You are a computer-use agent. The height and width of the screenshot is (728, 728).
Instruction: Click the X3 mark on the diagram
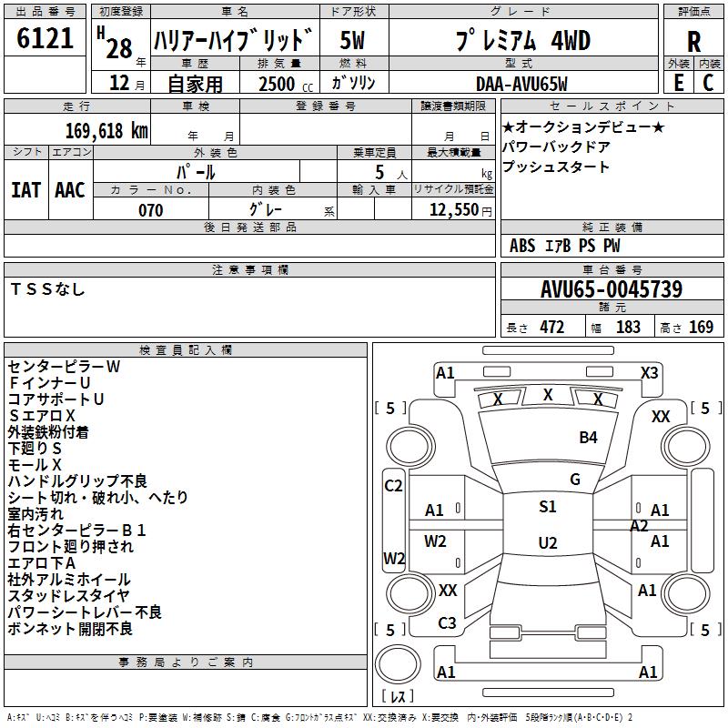tap(649, 372)
